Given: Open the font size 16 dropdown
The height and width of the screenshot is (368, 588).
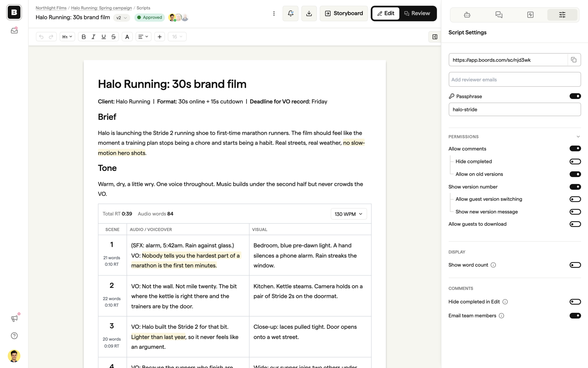Looking at the screenshot, I should pos(177,37).
